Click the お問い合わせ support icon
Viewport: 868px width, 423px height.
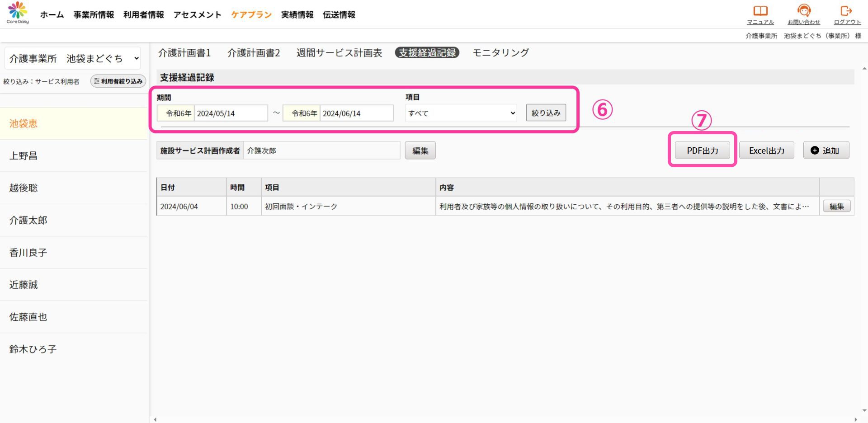click(x=803, y=11)
